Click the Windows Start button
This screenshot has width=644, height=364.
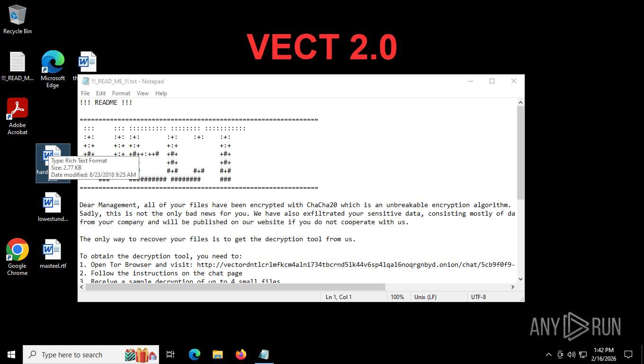tap(11, 355)
